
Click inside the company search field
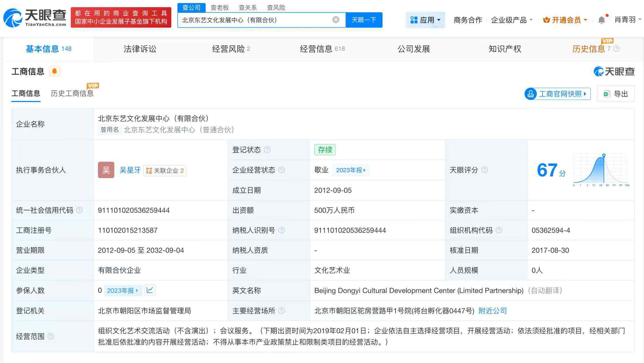point(255,20)
